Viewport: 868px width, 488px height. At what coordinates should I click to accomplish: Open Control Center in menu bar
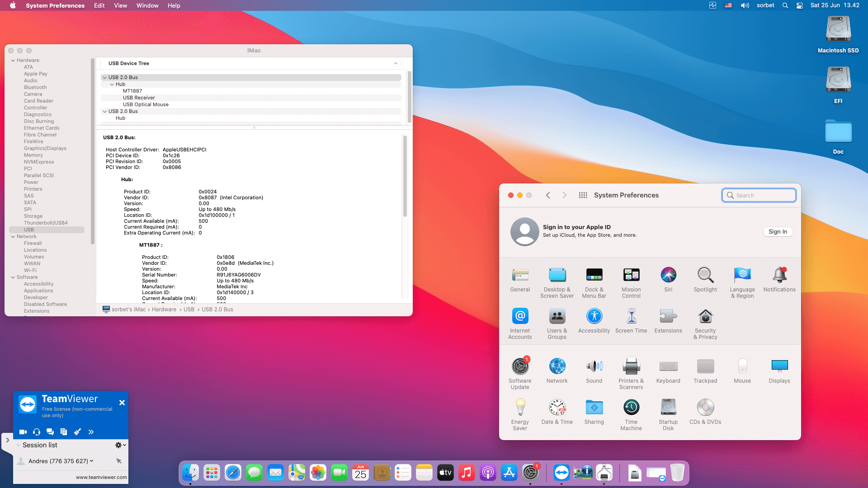pos(800,5)
